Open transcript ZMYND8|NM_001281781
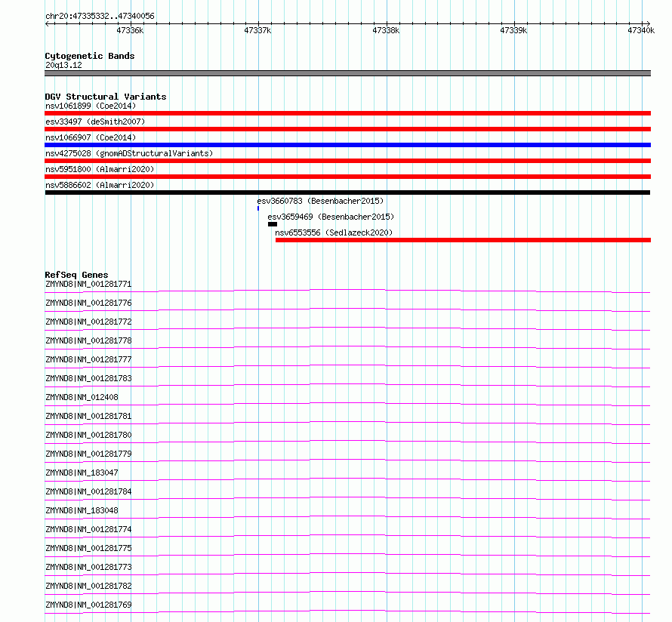 [88, 416]
